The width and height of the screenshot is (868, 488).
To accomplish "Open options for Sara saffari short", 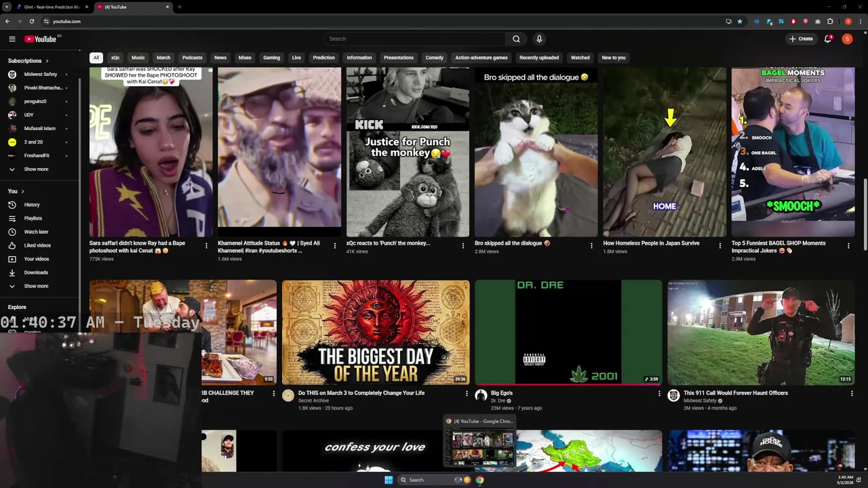I will pyautogui.click(x=206, y=245).
